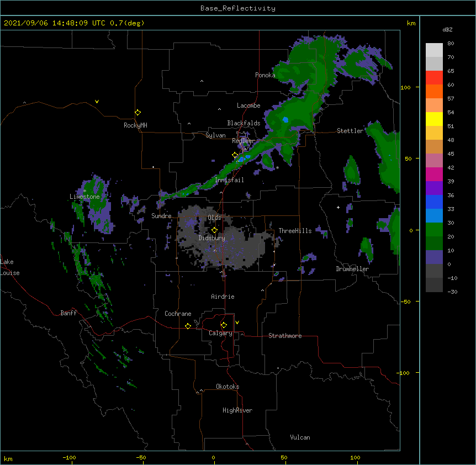The height and width of the screenshot is (465, 476).
Task: Click the magenta 39-42 dBZ legend swatch
Action: 434,174
